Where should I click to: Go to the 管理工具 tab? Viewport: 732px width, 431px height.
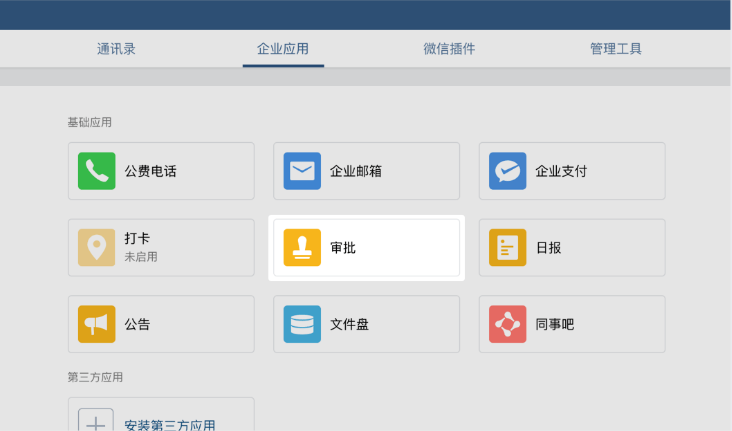[x=616, y=49]
